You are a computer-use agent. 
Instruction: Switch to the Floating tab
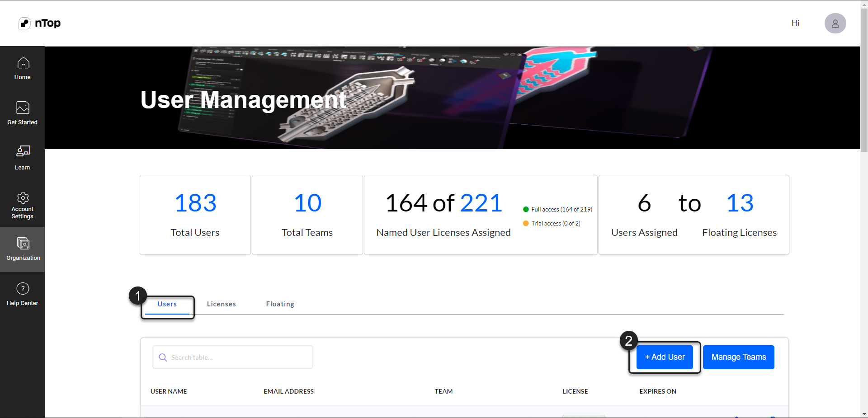[280, 304]
